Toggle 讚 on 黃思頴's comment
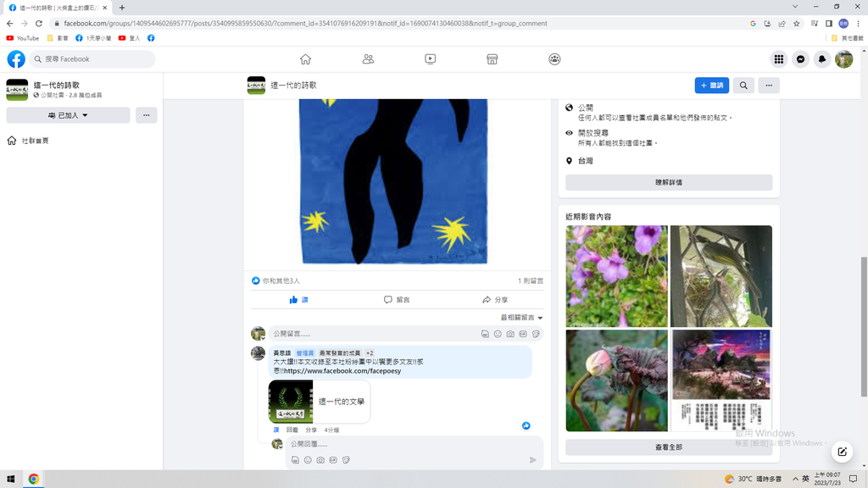 pyautogui.click(x=276, y=430)
